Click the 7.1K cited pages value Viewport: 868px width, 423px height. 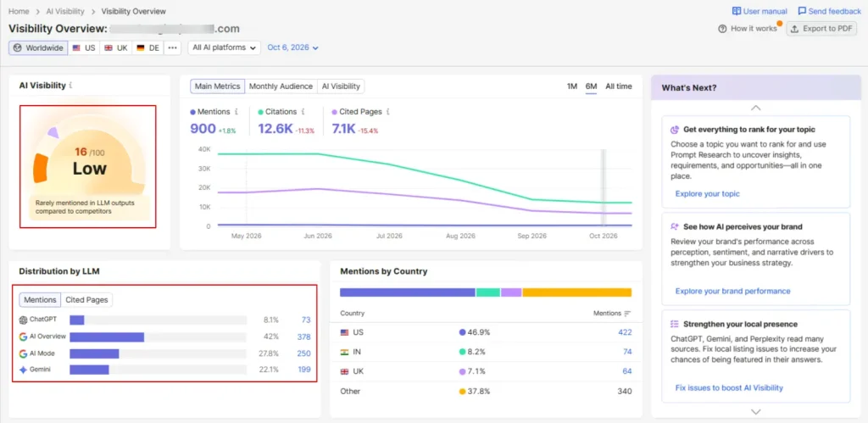(x=343, y=129)
